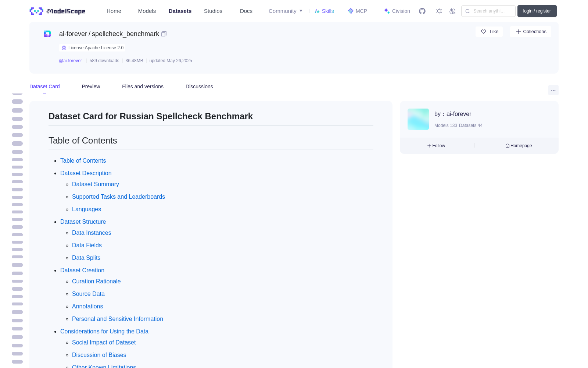Viewport: 588px width, 368px height.
Task: Go to Home in navigation
Action: pos(114,11)
